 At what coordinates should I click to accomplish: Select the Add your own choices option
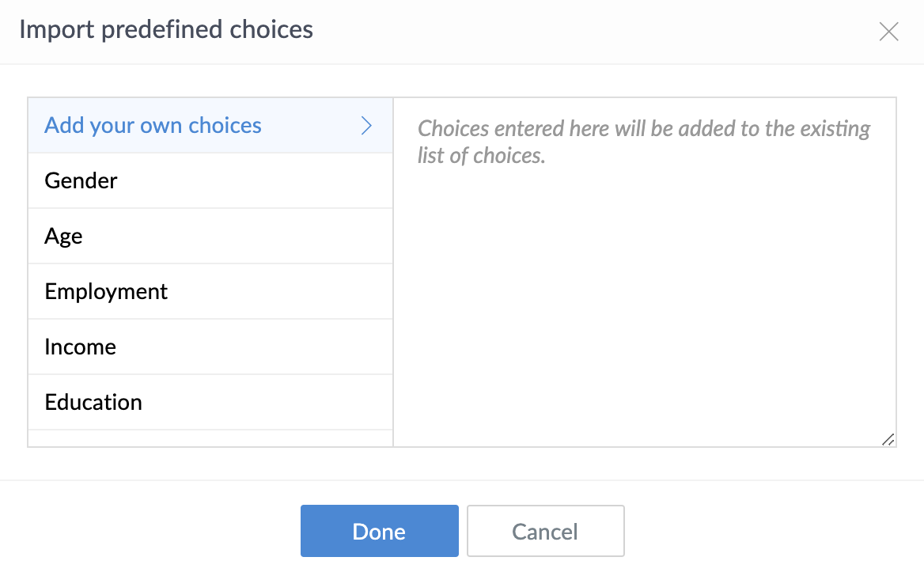[x=153, y=126]
